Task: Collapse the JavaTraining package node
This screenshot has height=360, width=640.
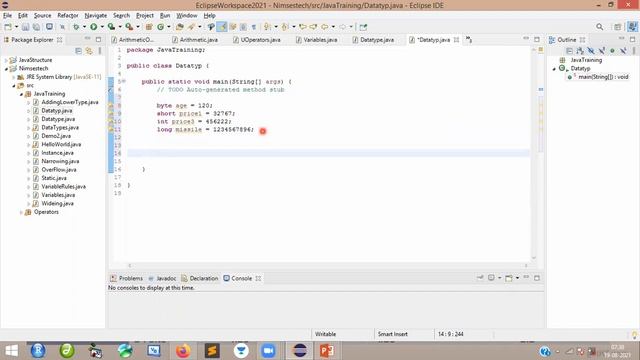Action: (x=21, y=94)
